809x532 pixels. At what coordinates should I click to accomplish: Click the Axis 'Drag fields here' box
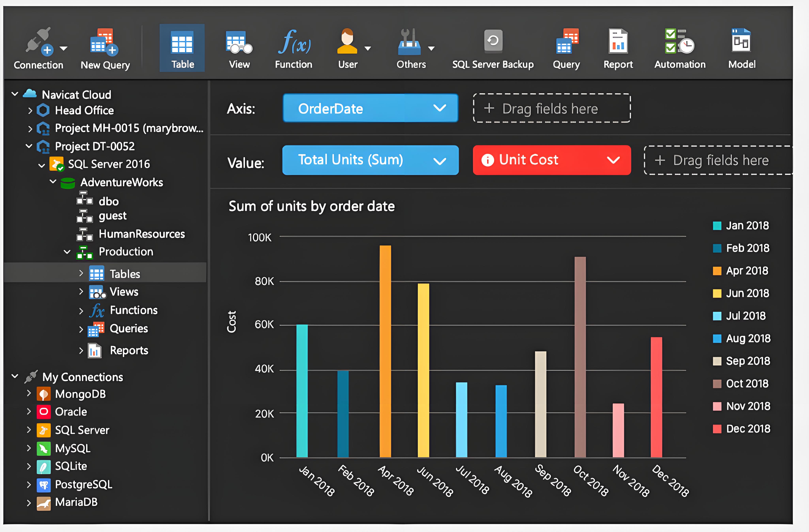point(552,108)
